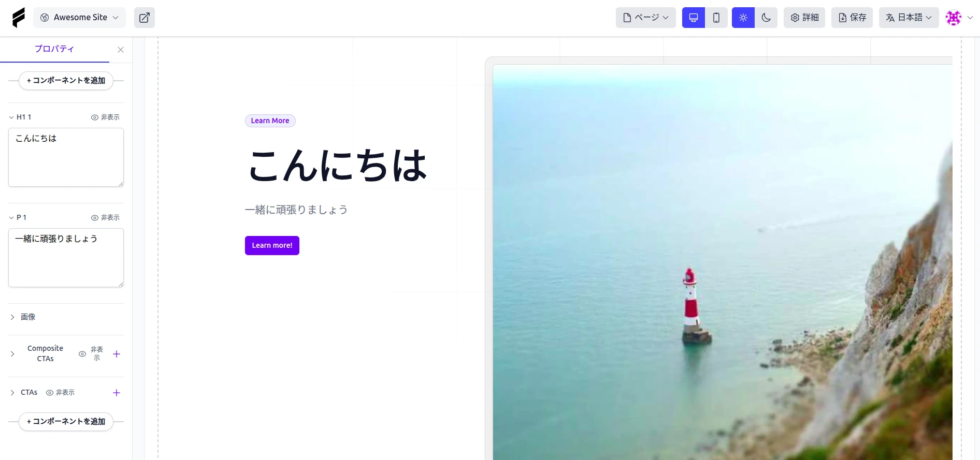
Task: Open the Awesome Site dropdown
Action: (80, 18)
